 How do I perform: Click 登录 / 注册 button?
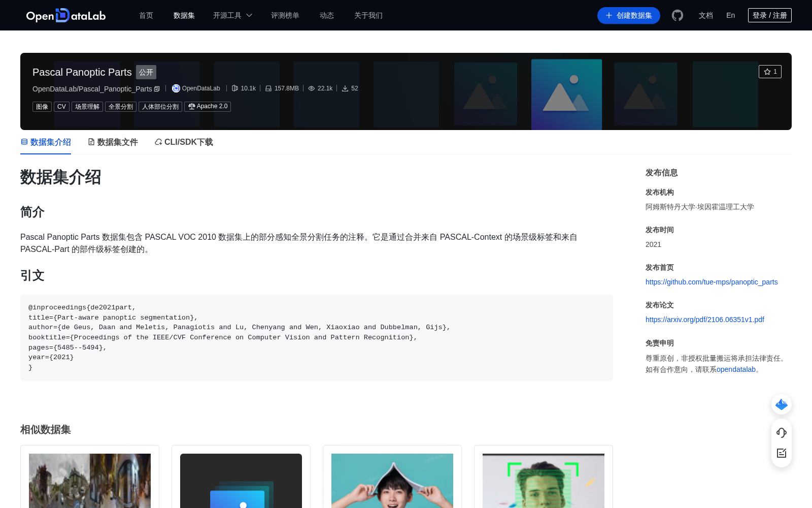click(770, 15)
